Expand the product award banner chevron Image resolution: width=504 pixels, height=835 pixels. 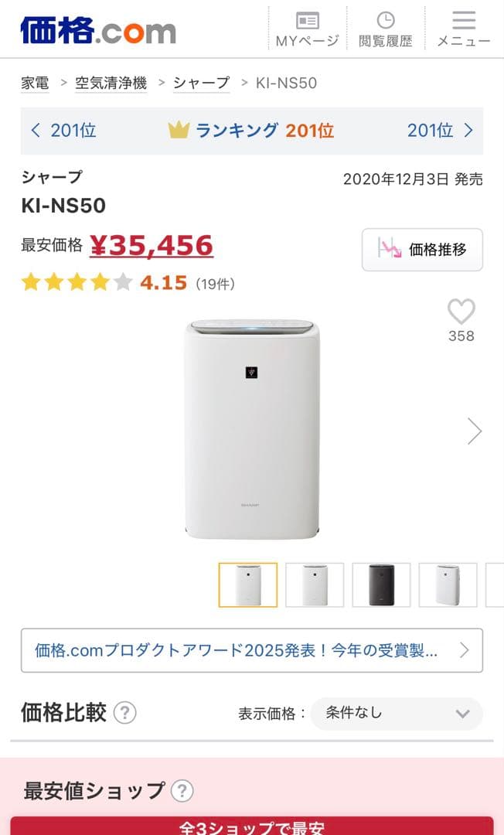pos(465,650)
